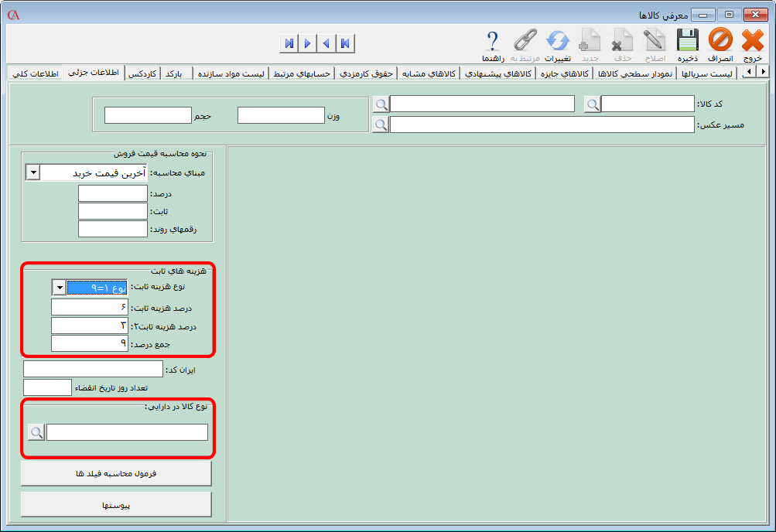
Task: Select the کالاهای مشابه tab
Action: [429, 73]
